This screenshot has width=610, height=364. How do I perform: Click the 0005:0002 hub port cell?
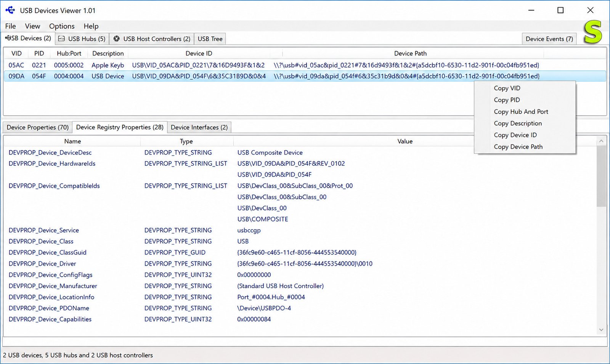click(x=69, y=65)
